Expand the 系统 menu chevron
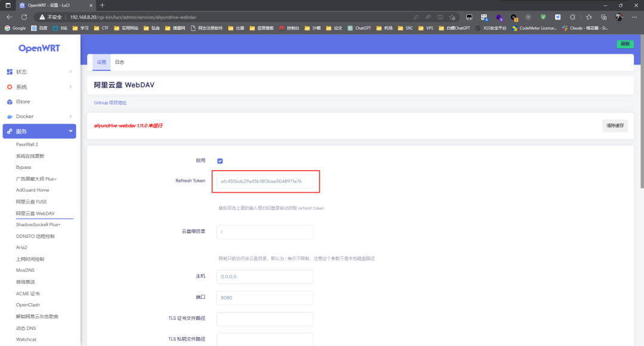Screen dimensions: 644x346 pyautogui.click(x=70, y=87)
